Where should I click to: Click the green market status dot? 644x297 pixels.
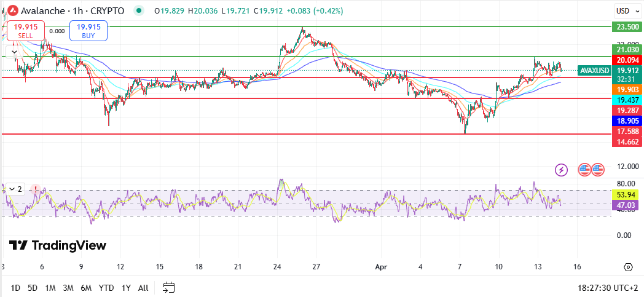140,11
